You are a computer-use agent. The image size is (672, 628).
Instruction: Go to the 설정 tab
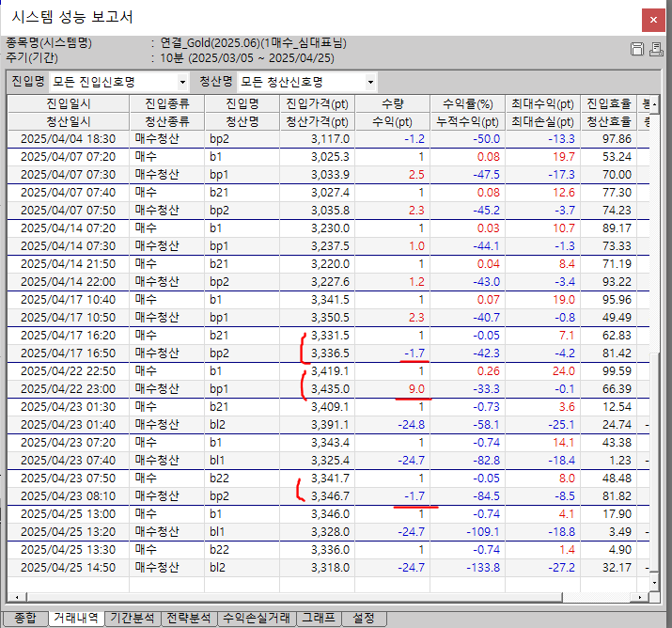pyautogui.click(x=363, y=618)
